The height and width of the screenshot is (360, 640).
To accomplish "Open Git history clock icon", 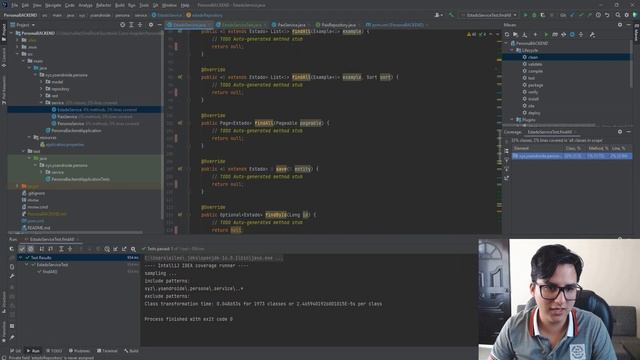I will click(598, 15).
